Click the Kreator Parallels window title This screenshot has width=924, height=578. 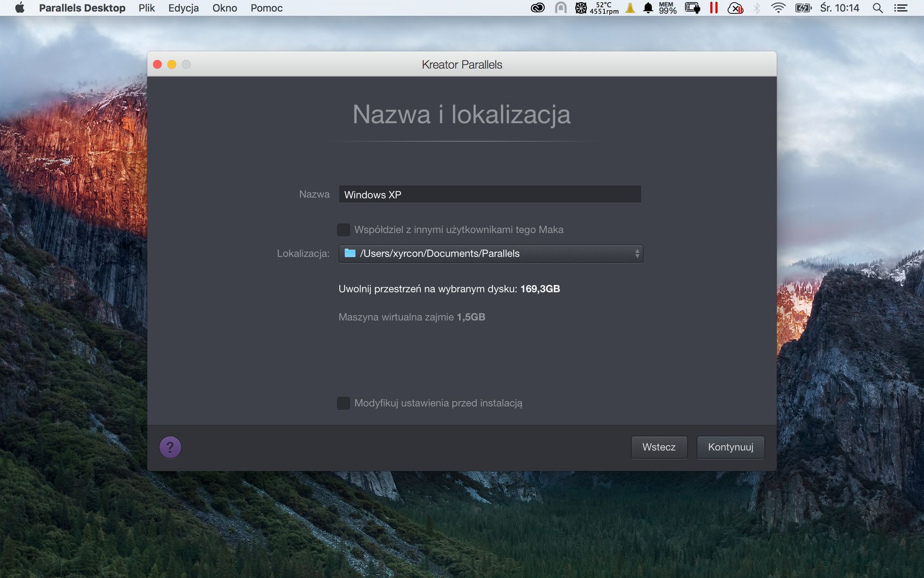462,65
